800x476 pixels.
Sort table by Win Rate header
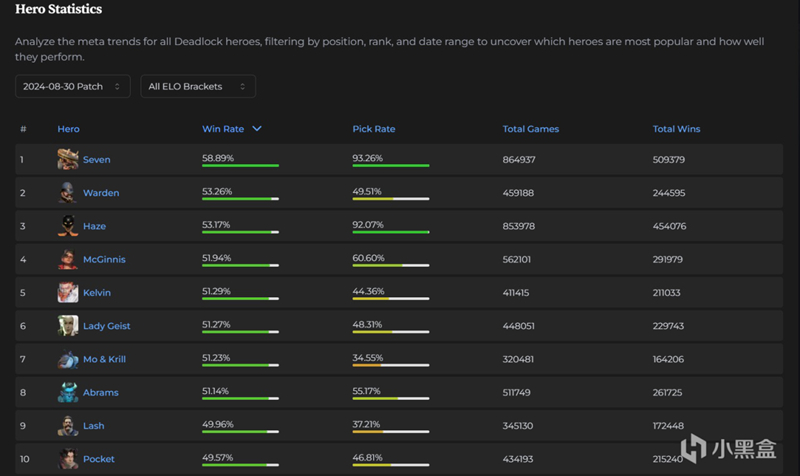[x=223, y=129]
